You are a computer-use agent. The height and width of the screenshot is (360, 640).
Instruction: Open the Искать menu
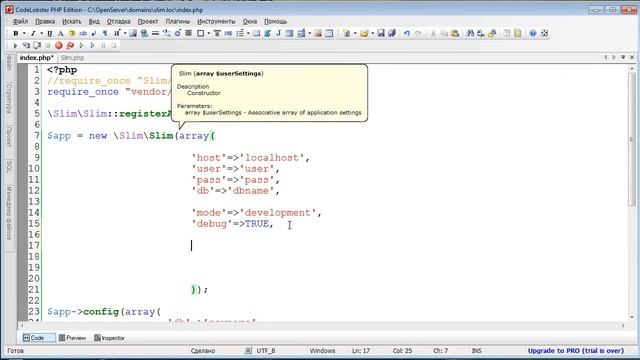point(72,21)
